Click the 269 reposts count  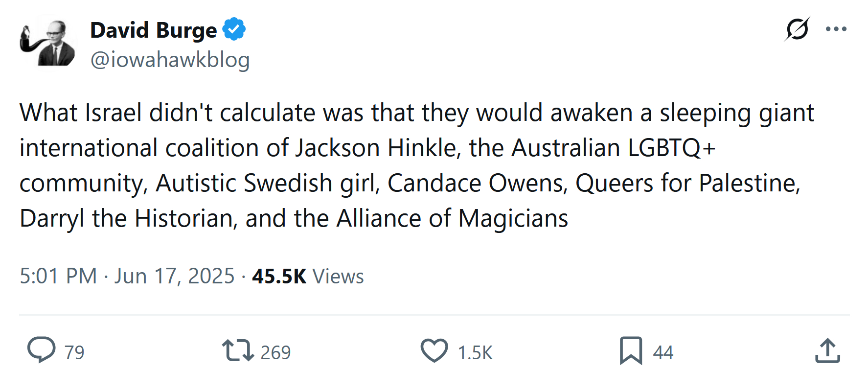(x=275, y=352)
